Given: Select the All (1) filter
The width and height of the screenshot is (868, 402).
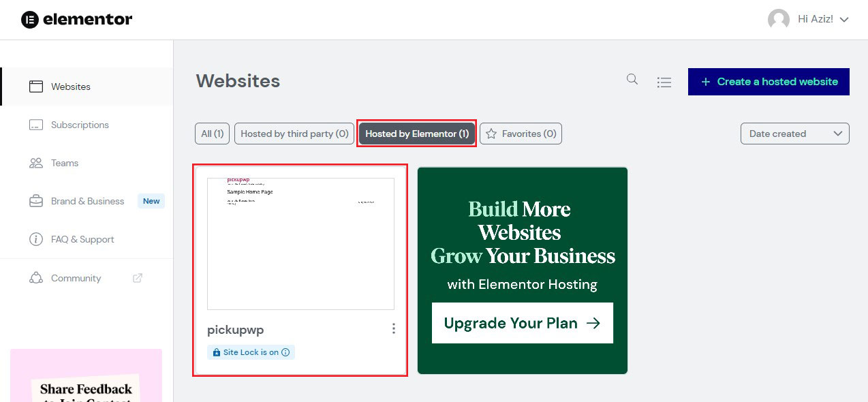Looking at the screenshot, I should [213, 134].
